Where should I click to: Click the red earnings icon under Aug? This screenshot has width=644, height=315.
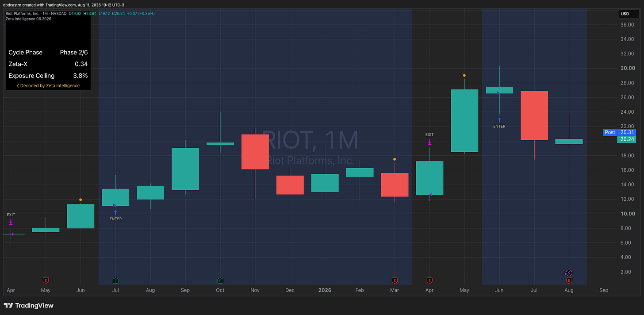coord(569,280)
